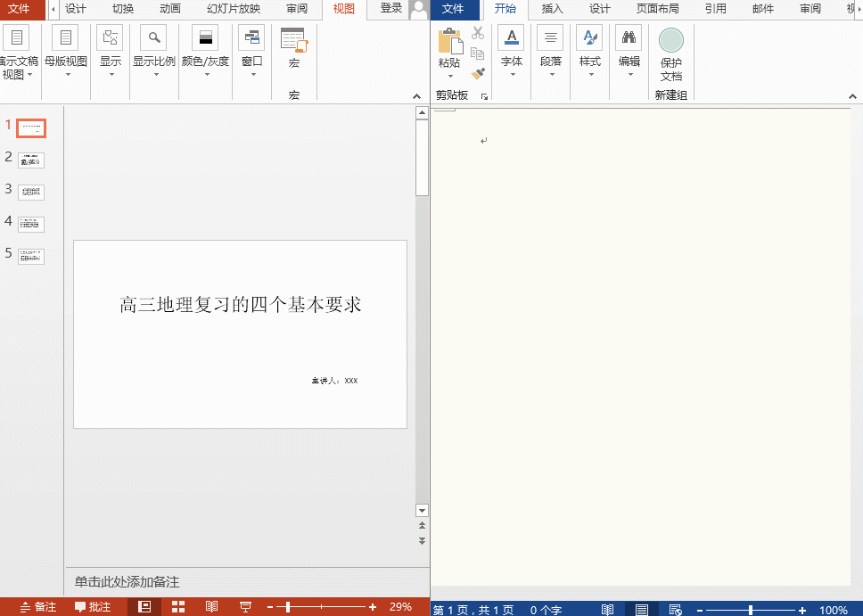Open Word 邮件 tab
This screenshot has width=863, height=616.
[x=763, y=9]
